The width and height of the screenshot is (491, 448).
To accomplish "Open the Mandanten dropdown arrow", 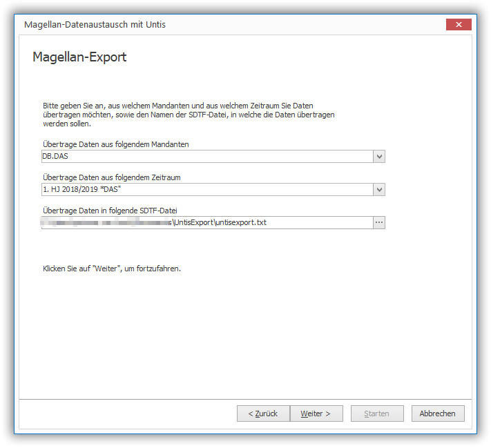I will pos(378,157).
